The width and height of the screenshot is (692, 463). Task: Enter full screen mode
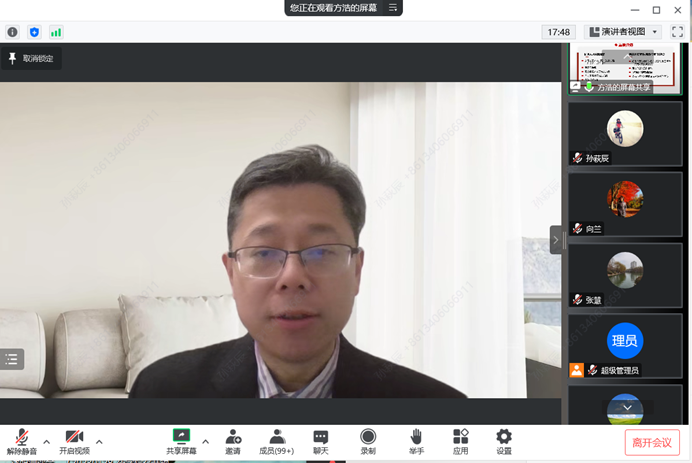tap(677, 32)
